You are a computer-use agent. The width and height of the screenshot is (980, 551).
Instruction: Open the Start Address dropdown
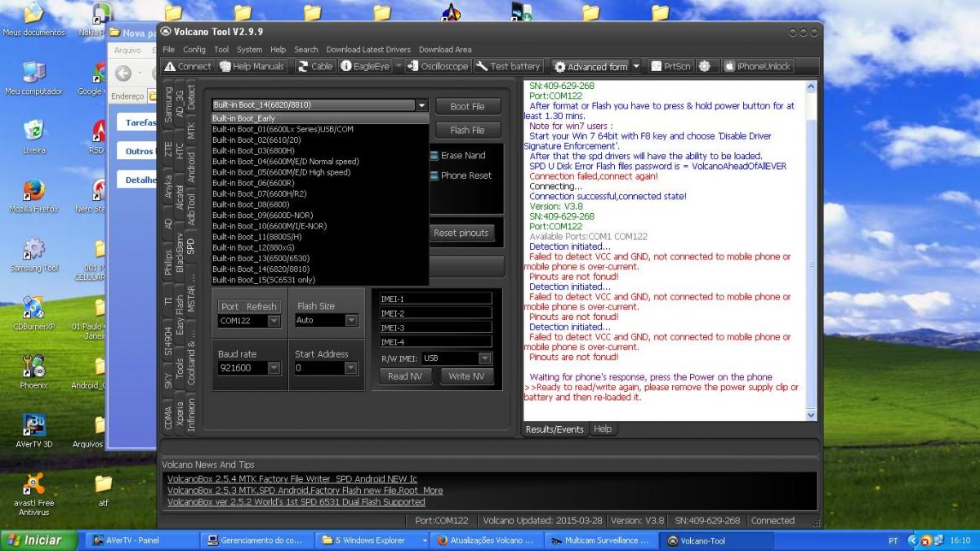(x=351, y=368)
